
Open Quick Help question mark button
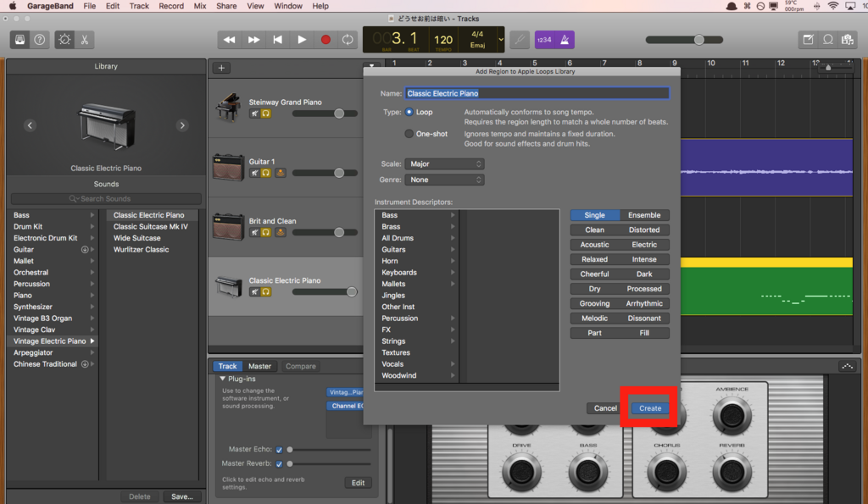tap(40, 40)
